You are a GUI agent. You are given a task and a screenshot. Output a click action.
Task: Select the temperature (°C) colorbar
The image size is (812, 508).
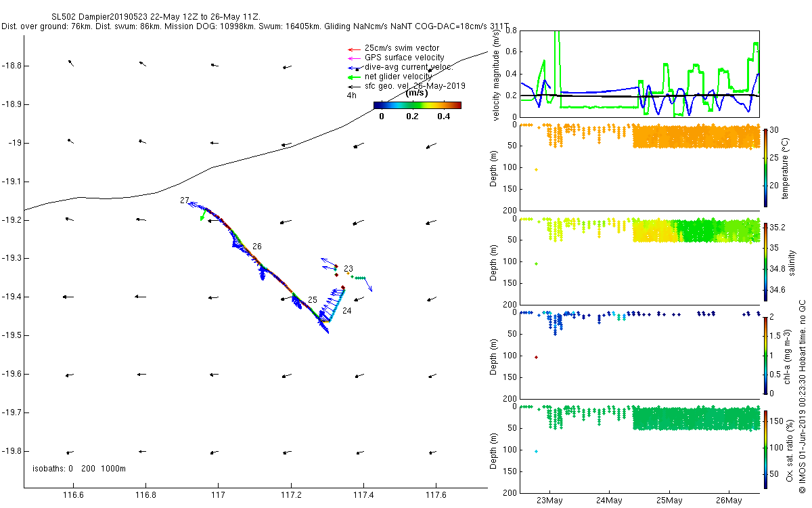pyautogui.click(x=765, y=167)
